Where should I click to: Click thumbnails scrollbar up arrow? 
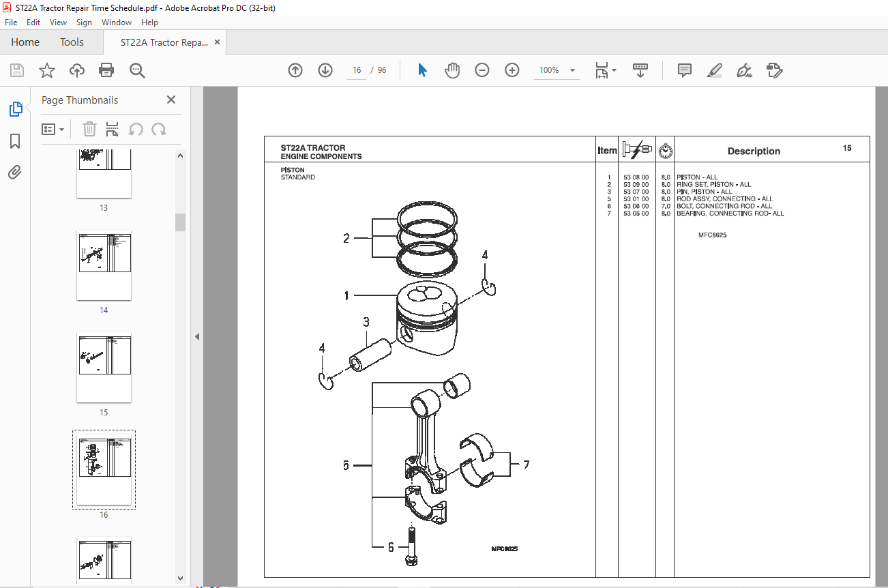pos(181,156)
